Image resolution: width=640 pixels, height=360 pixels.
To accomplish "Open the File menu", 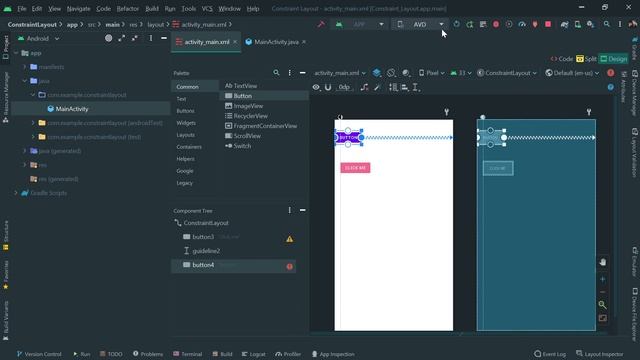I will click(22, 9).
